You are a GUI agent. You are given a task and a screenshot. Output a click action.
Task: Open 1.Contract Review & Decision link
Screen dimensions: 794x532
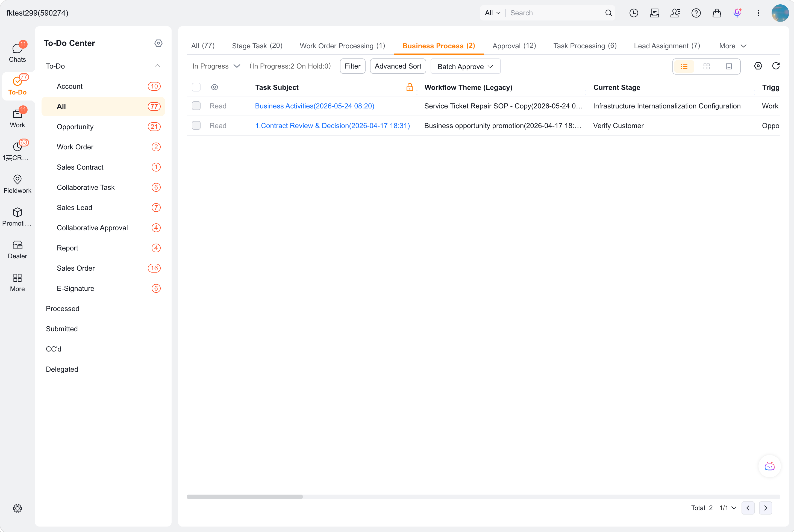point(332,126)
